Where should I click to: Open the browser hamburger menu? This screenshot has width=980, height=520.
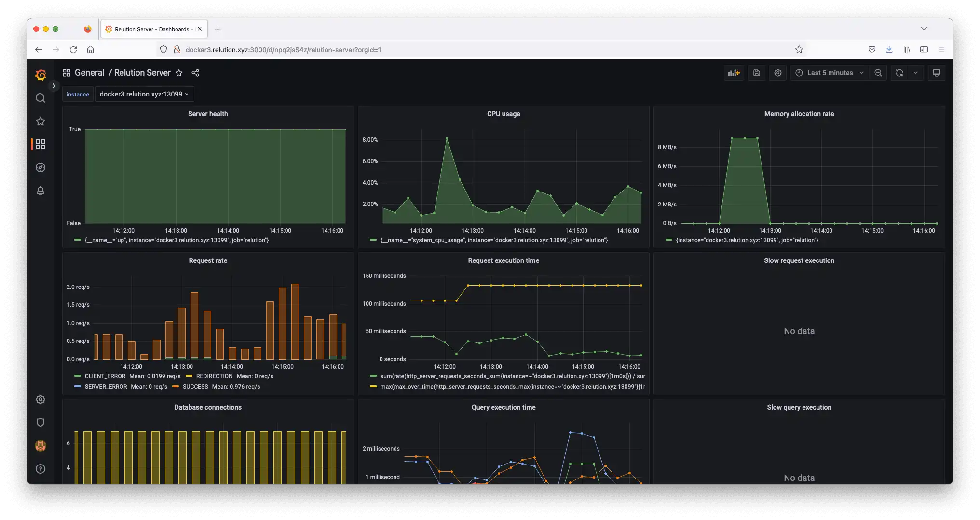tap(941, 49)
